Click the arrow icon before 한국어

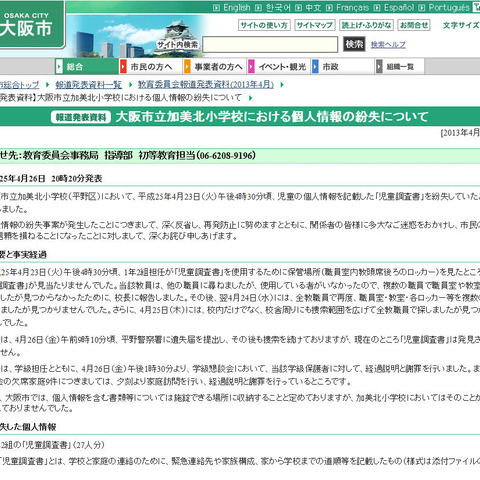pos(259,8)
